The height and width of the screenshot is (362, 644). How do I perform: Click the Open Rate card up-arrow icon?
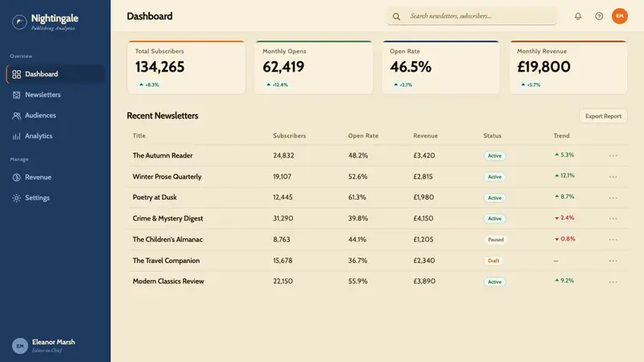[x=396, y=84]
